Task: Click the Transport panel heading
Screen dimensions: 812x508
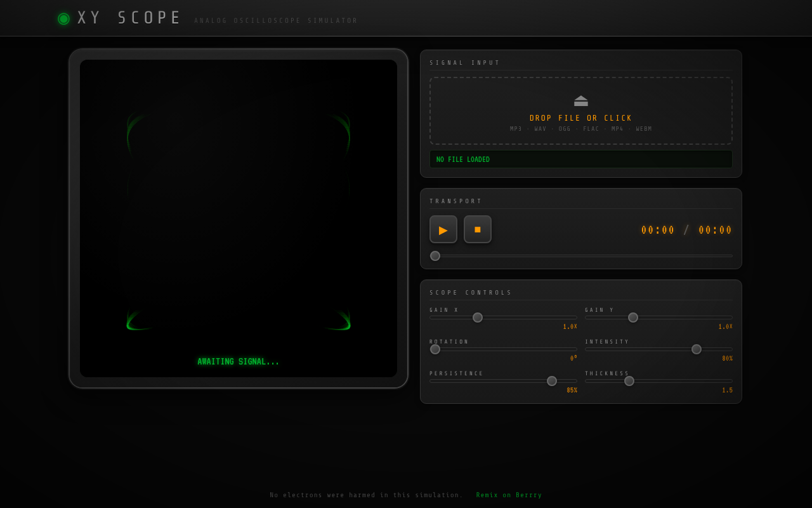Action: point(455,201)
